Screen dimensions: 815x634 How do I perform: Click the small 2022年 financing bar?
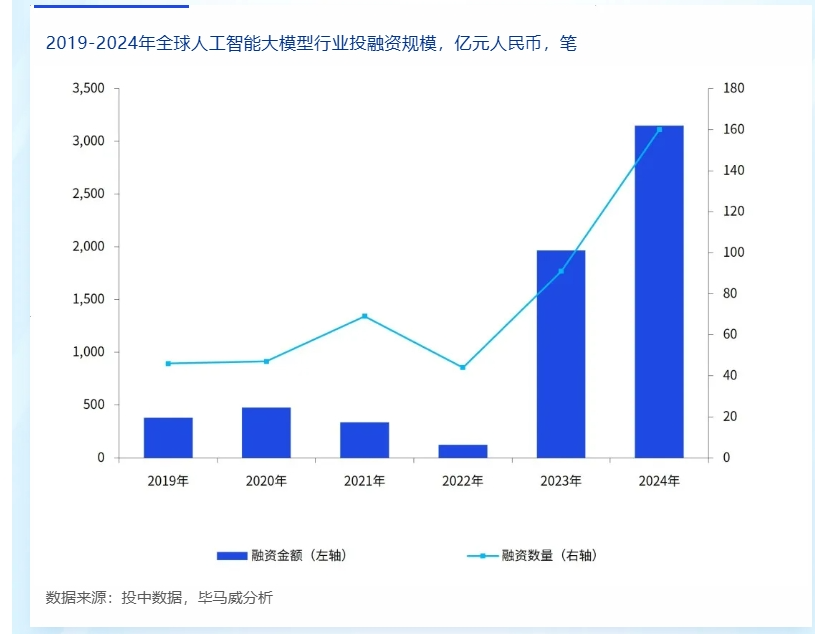click(x=463, y=451)
